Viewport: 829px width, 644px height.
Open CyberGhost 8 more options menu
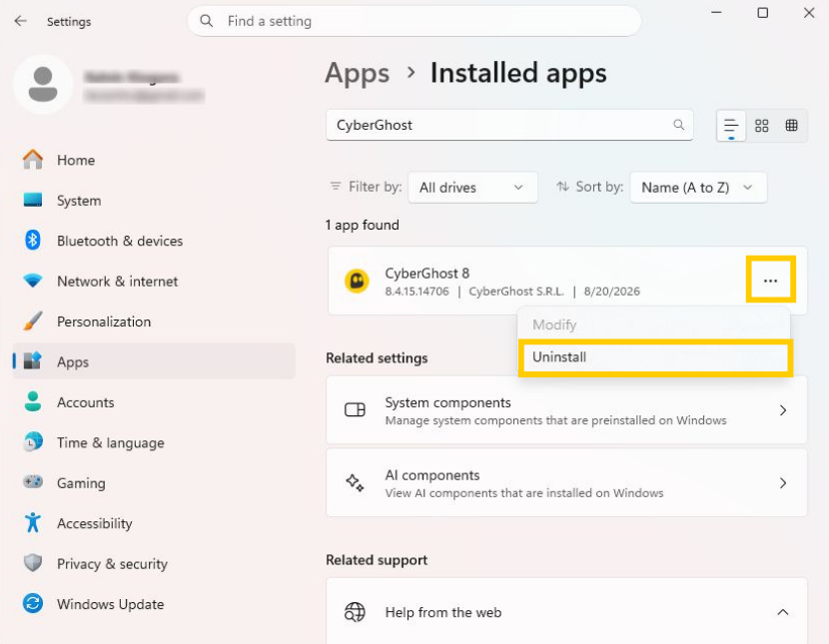click(x=770, y=281)
